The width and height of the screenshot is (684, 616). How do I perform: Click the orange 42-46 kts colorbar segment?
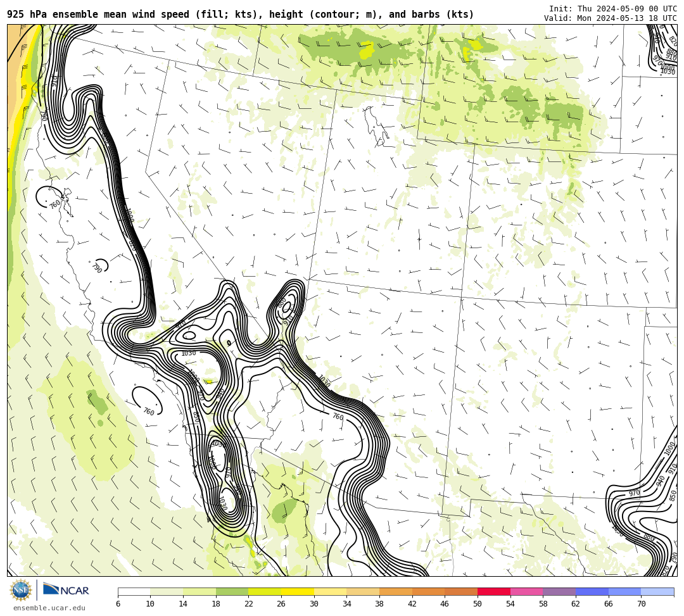(428, 591)
